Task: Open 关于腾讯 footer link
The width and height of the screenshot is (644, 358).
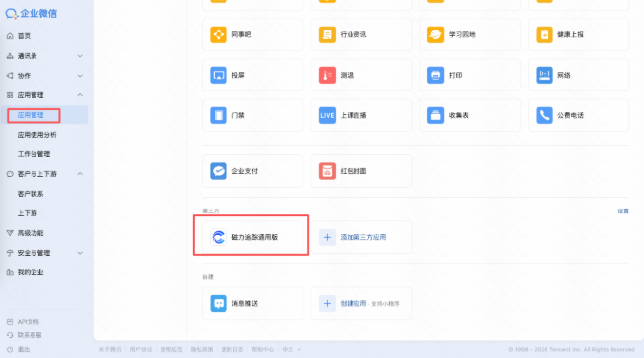Action: point(110,350)
